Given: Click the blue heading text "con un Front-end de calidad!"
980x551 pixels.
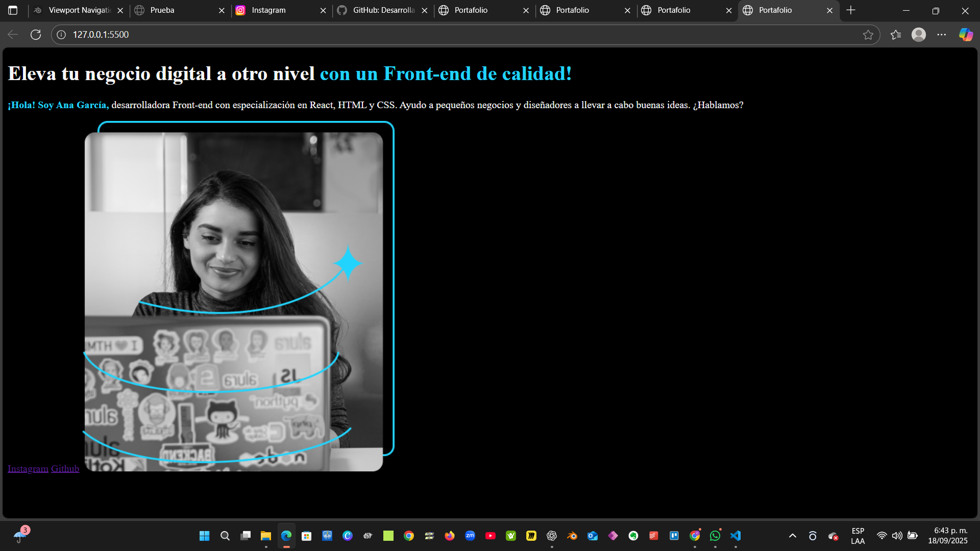Looking at the screenshot, I should click(446, 73).
